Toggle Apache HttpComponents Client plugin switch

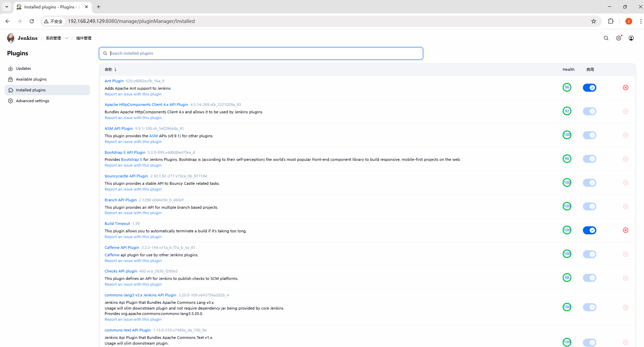point(590,111)
